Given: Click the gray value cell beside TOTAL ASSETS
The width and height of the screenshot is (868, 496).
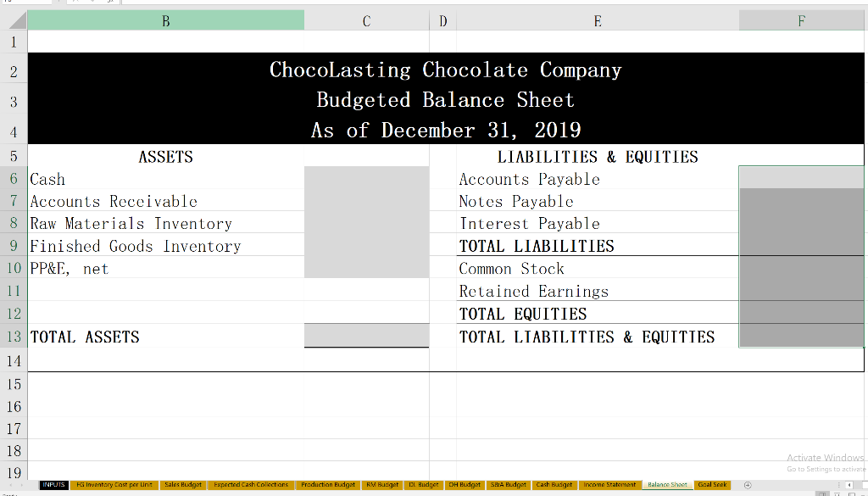Looking at the screenshot, I should point(366,336).
